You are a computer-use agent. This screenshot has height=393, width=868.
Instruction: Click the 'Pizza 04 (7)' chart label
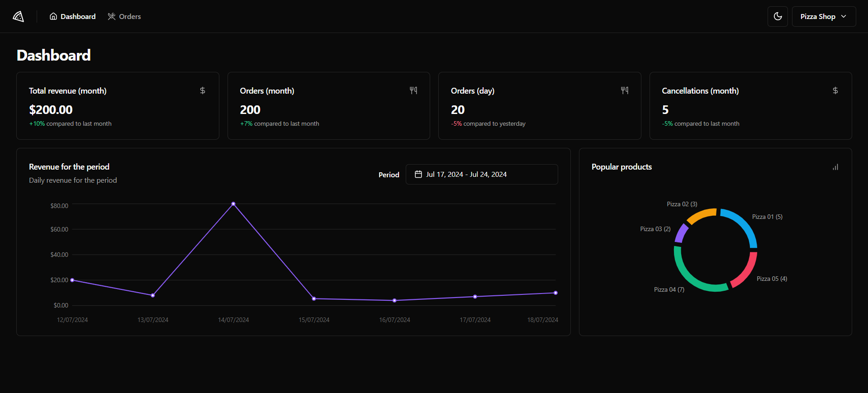click(x=669, y=289)
